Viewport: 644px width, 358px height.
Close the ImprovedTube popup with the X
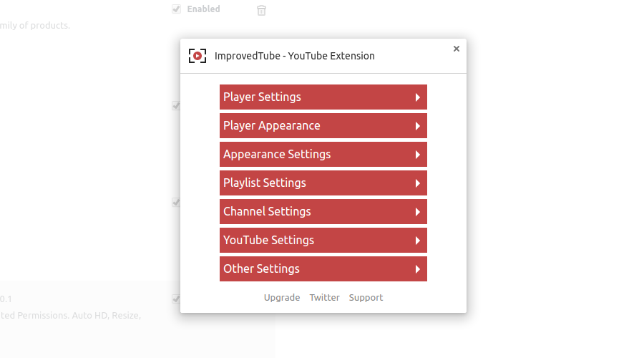point(457,49)
